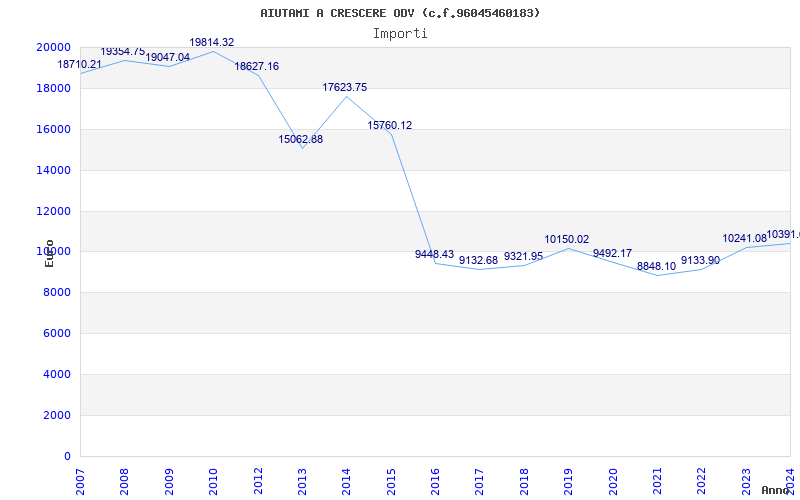Click the y-axis value 14000
The image size is (800, 500).
pos(53,170)
